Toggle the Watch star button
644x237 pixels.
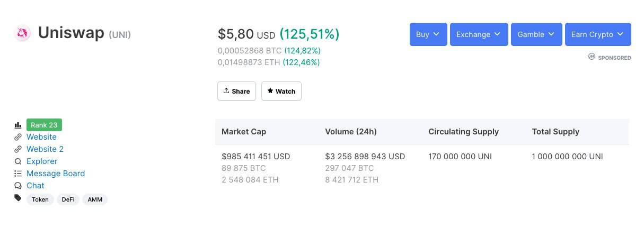pyautogui.click(x=281, y=91)
